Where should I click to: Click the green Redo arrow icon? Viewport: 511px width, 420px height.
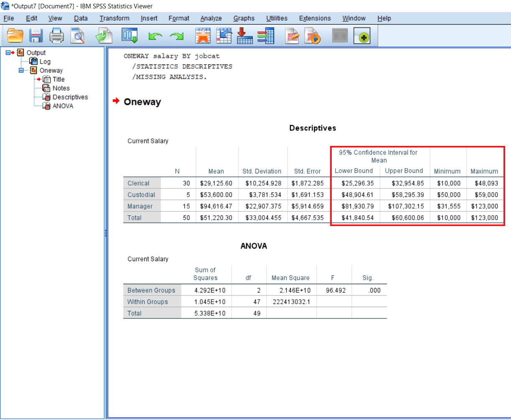point(176,36)
